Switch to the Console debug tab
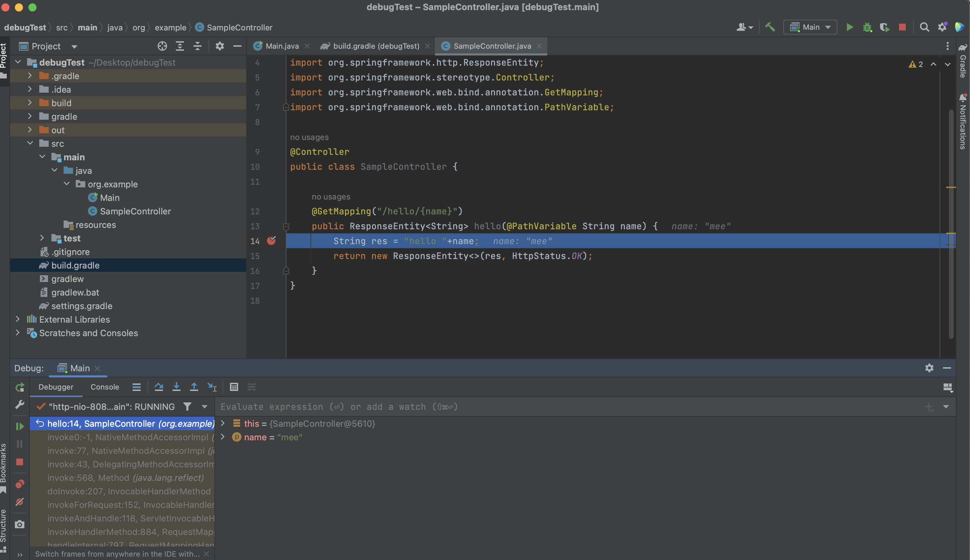 tap(105, 387)
